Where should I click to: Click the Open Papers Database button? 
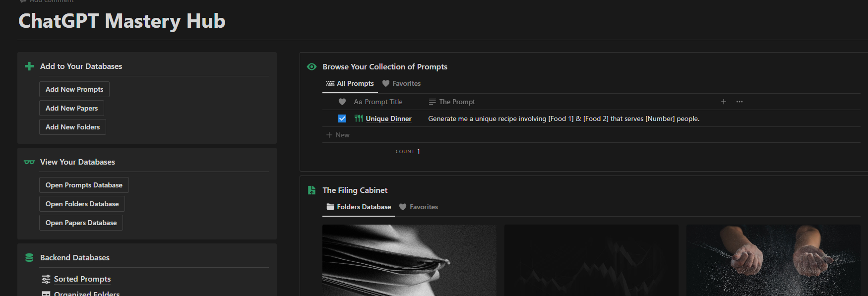pyautogui.click(x=81, y=223)
